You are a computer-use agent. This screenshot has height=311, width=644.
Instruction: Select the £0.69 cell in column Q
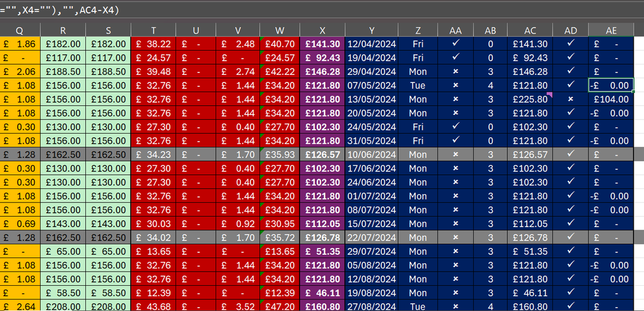point(20,223)
